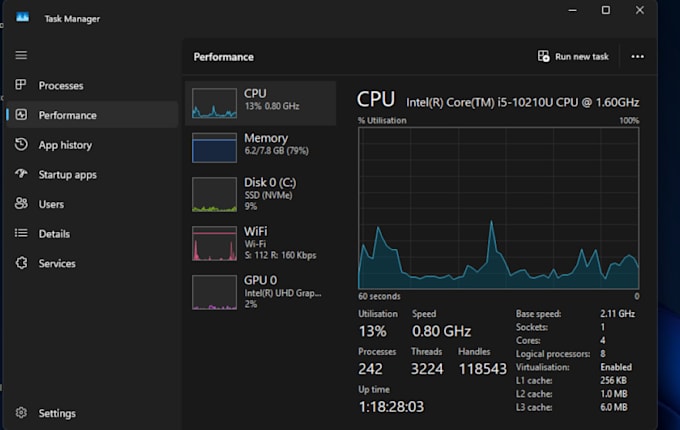Select the CPU 13% 0.80 GHz entry
680x430 pixels.
261,103
